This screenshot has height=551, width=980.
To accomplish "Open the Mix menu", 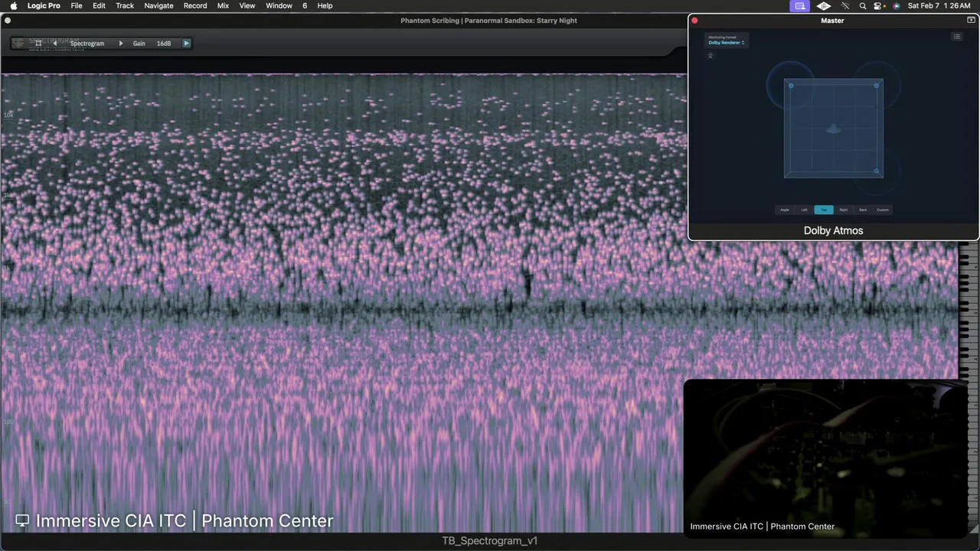I will pyautogui.click(x=223, y=5).
